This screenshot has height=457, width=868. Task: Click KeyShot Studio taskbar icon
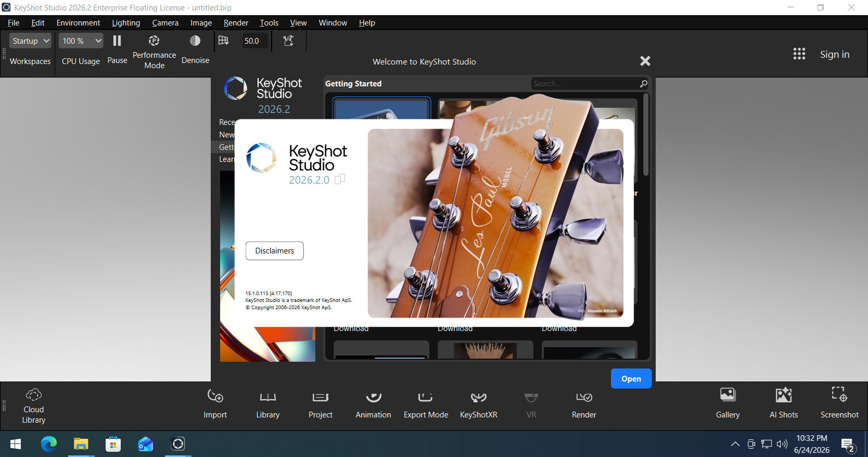(x=178, y=444)
